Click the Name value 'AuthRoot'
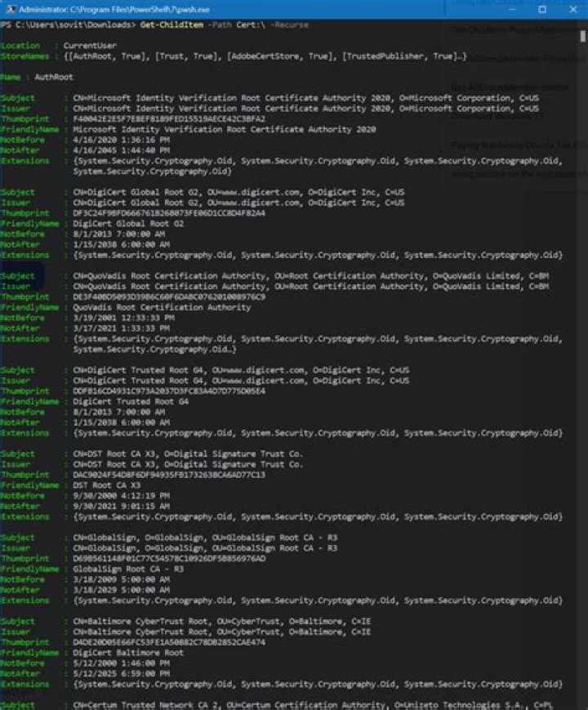 pos(54,77)
